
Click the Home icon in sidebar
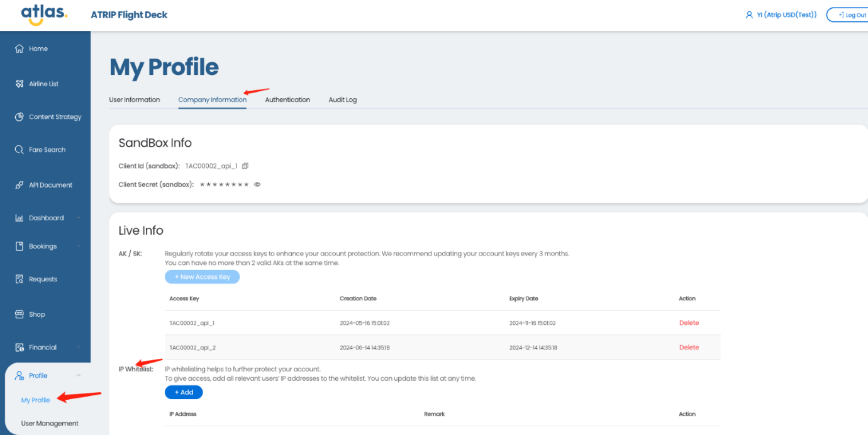coord(19,49)
